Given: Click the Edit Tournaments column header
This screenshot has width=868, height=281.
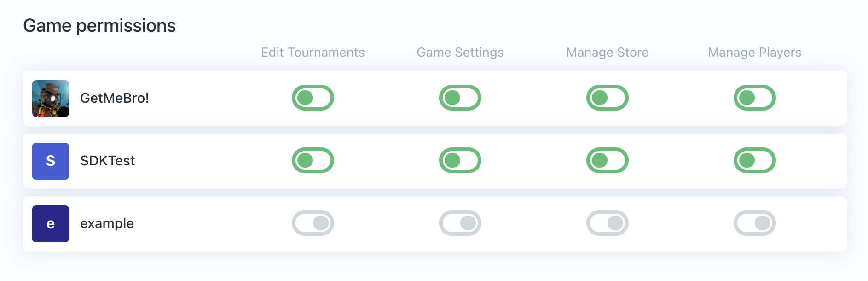Looking at the screenshot, I should pyautogui.click(x=313, y=53).
